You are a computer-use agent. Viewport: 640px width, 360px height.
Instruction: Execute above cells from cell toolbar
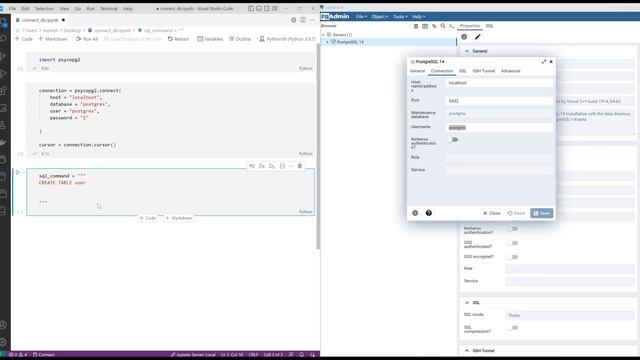tap(262, 166)
